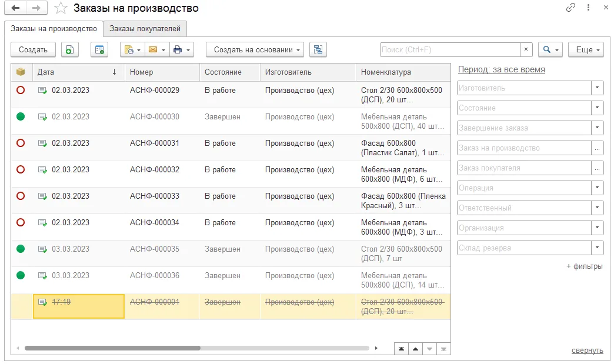Add more filters with + фильтры
The image size is (614, 364).
point(584,266)
